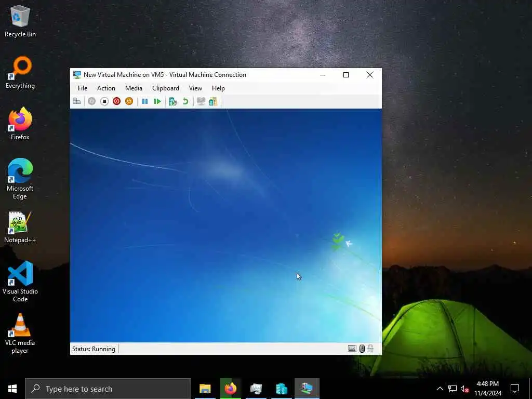Viewport: 532px width, 399px height.
Task: Select the Everything desktop shortcut
Action: coord(20,73)
